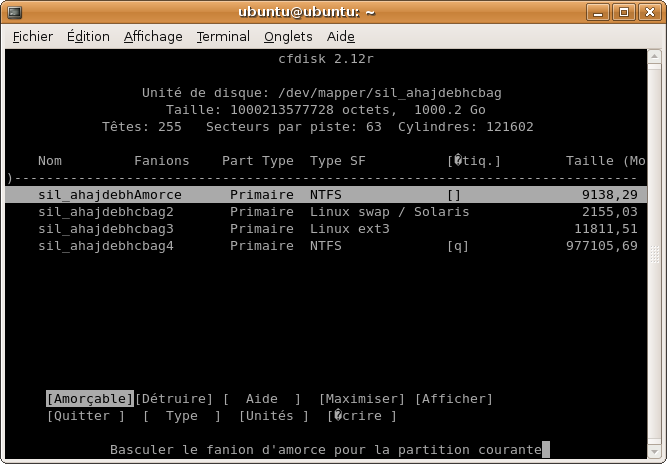This screenshot has width=667, height=464.
Task: Open the Affichage menu
Action: (153, 36)
